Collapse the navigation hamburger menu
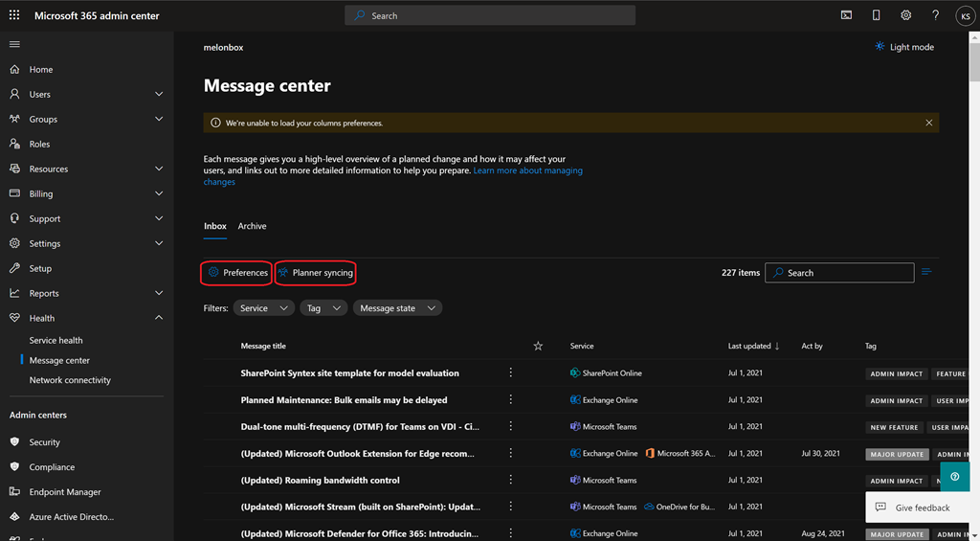980x541 pixels. pos(14,44)
